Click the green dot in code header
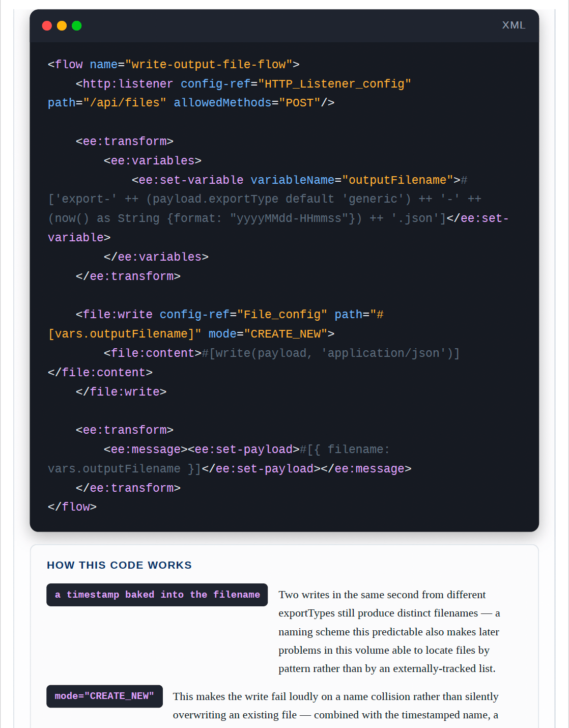Image resolution: width=569 pixels, height=728 pixels. coord(77,26)
